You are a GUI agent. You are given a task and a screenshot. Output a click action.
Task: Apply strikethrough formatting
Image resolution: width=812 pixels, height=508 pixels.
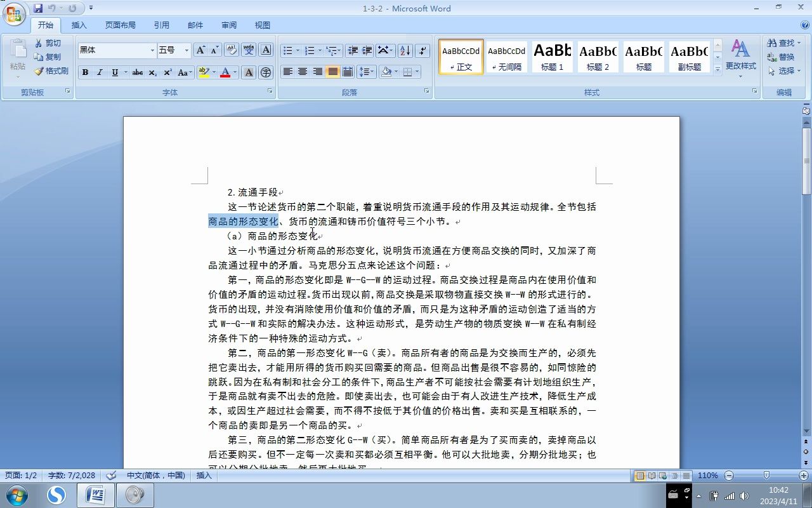click(x=138, y=72)
